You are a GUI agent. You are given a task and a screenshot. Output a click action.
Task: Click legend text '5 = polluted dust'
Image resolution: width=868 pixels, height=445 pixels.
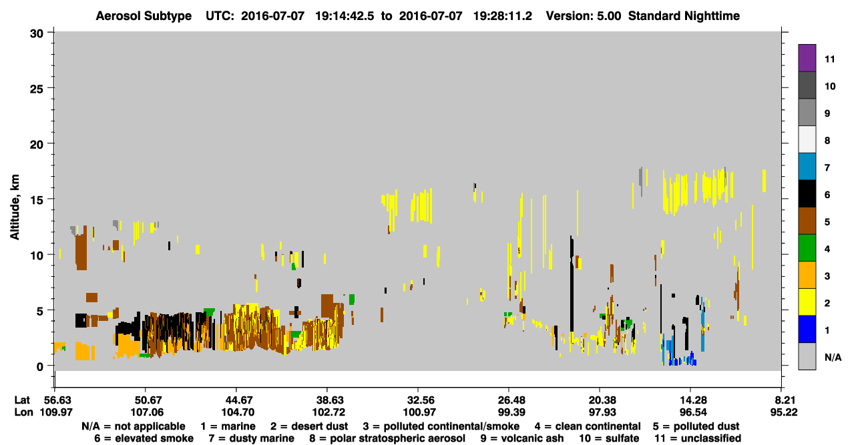click(x=696, y=426)
